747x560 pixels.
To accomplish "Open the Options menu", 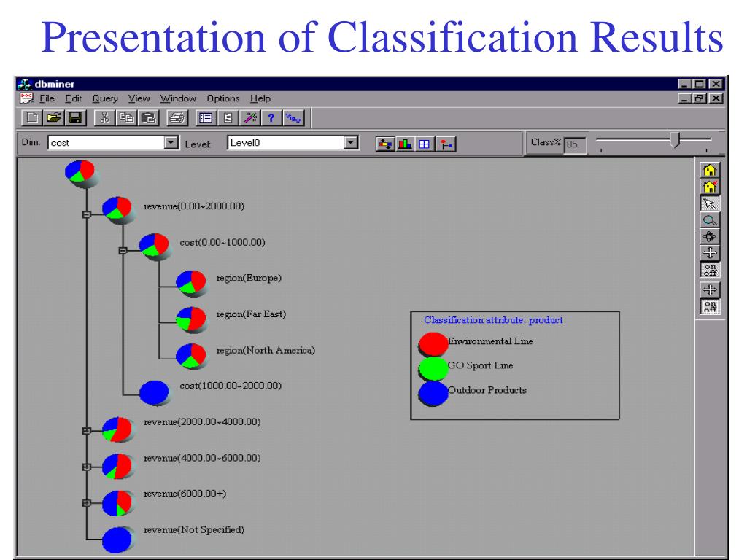I will 223,98.
